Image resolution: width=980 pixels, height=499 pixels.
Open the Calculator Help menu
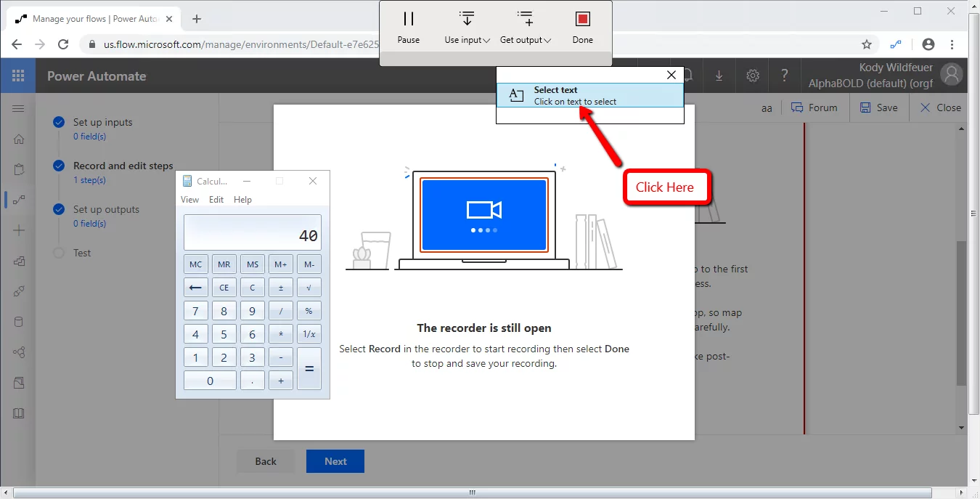[x=242, y=200]
